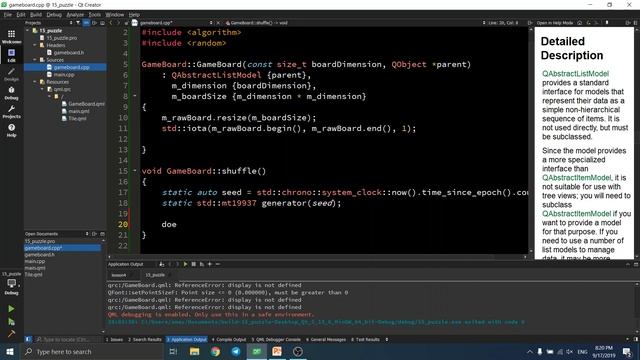This screenshot has width=640, height=360.
Task: Switch to Debug mode in sidebar
Action: (x=11, y=93)
